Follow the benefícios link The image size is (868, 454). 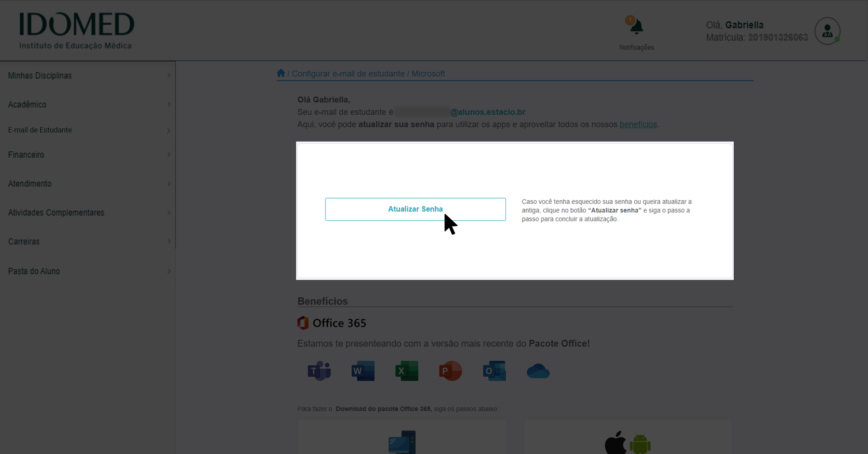pos(638,124)
